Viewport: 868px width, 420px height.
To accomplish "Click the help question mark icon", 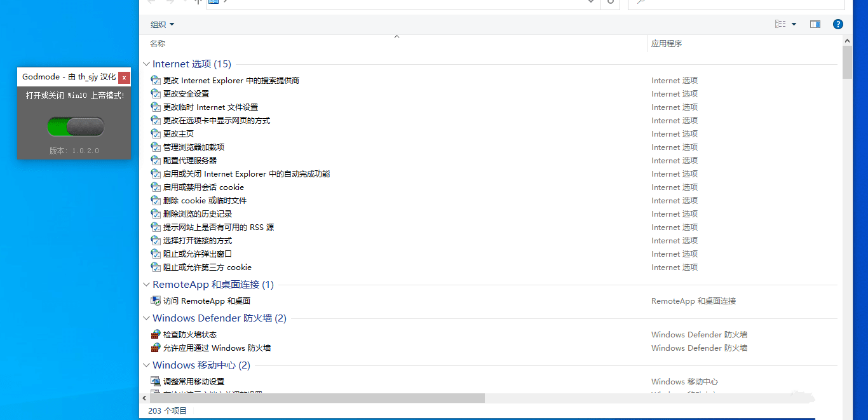I will [x=837, y=24].
